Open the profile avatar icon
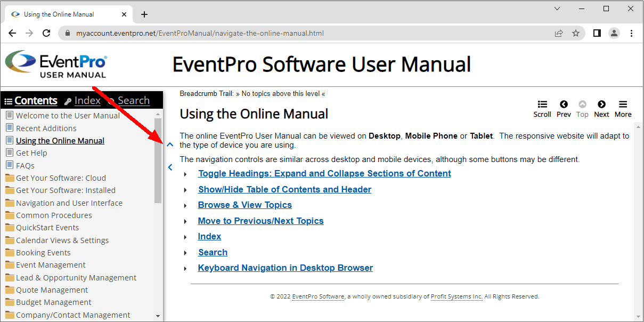644x322 pixels. point(614,33)
